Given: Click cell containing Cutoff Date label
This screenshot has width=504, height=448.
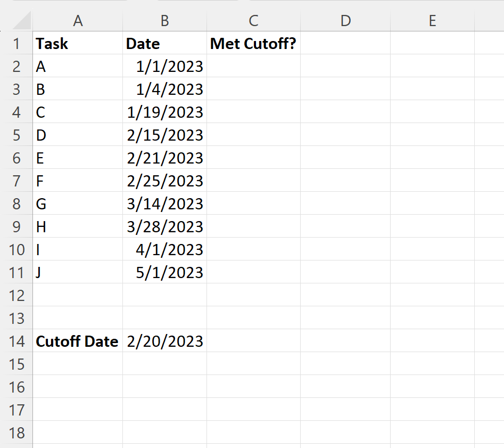Looking at the screenshot, I should pyautogui.click(x=77, y=341).
